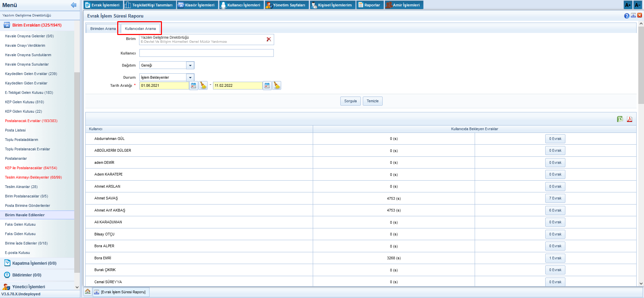Screen dimensions: 644x298
Task: Click the home icon in bottom bar
Action: [x=88, y=292]
